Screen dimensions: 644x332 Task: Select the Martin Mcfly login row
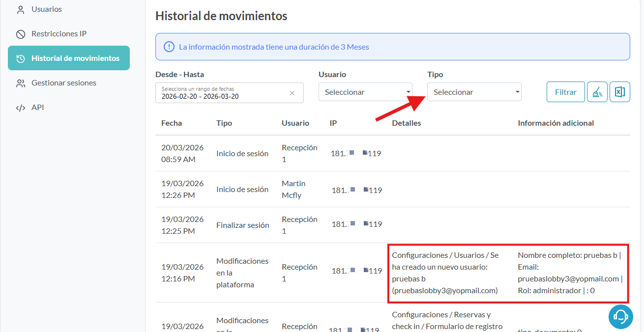click(293, 190)
